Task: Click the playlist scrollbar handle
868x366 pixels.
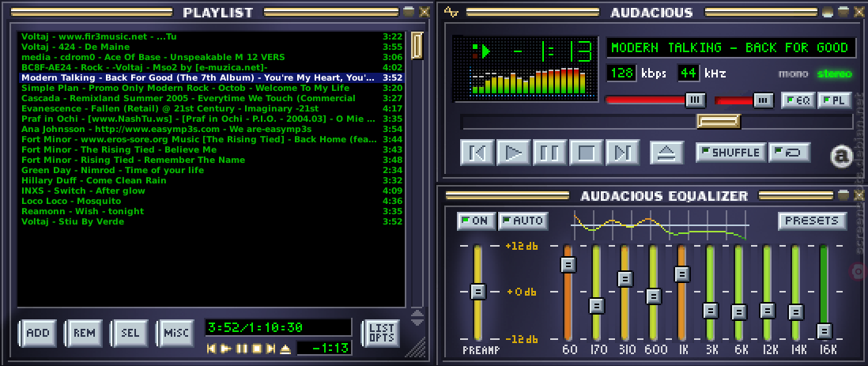Action: click(x=417, y=45)
